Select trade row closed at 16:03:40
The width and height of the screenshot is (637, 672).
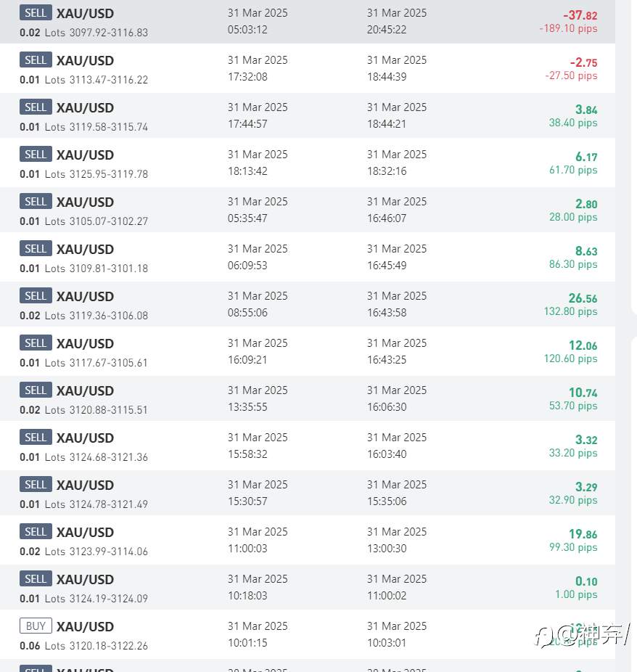click(308, 446)
